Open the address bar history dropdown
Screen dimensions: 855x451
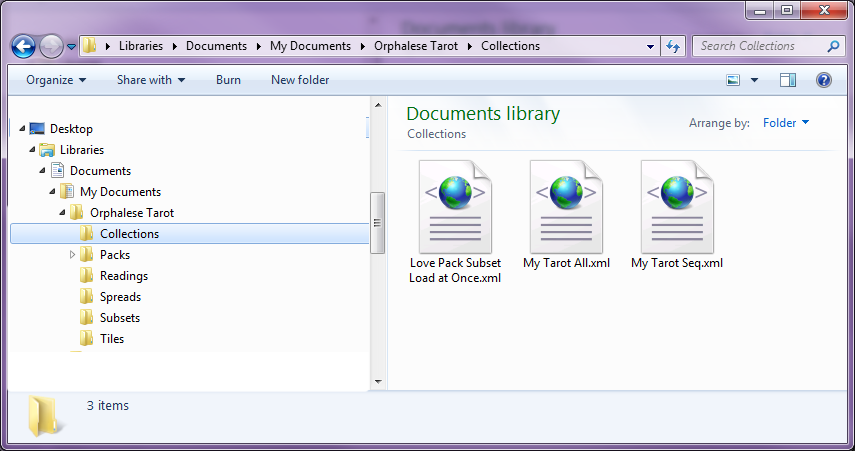(x=650, y=46)
